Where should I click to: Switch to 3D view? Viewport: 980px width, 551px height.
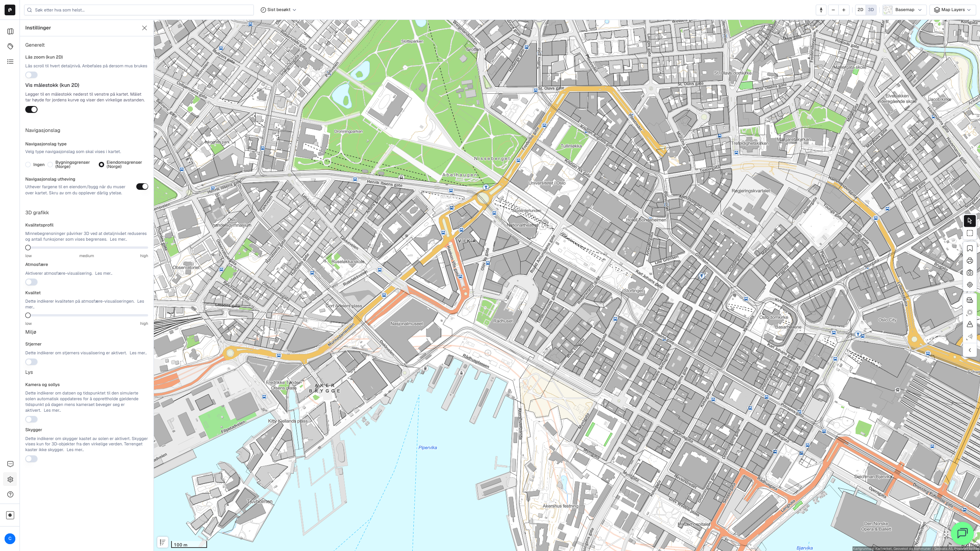coord(871,10)
